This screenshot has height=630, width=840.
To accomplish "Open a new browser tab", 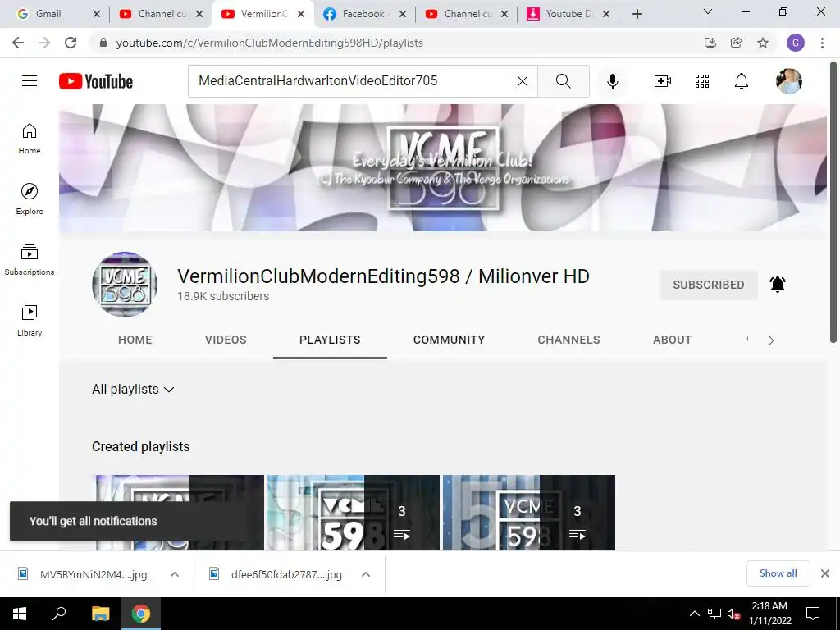I will point(637,14).
